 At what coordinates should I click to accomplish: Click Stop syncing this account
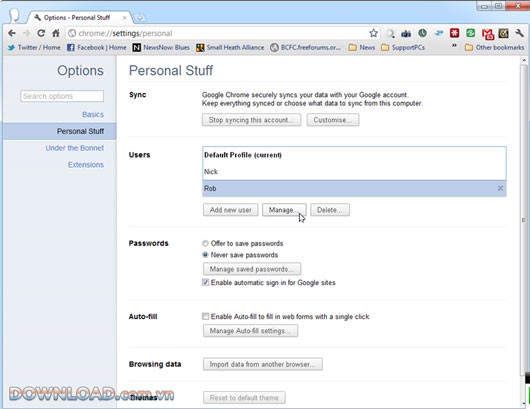tap(251, 120)
